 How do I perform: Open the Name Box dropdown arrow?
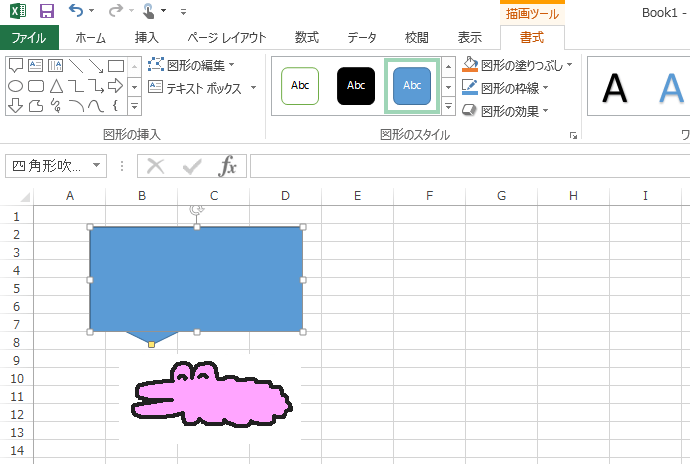tap(96, 166)
